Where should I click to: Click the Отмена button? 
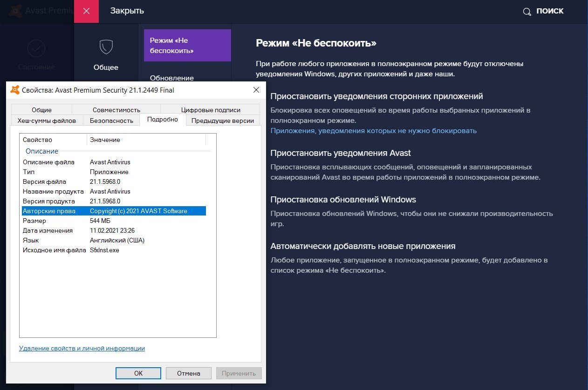tap(189, 373)
